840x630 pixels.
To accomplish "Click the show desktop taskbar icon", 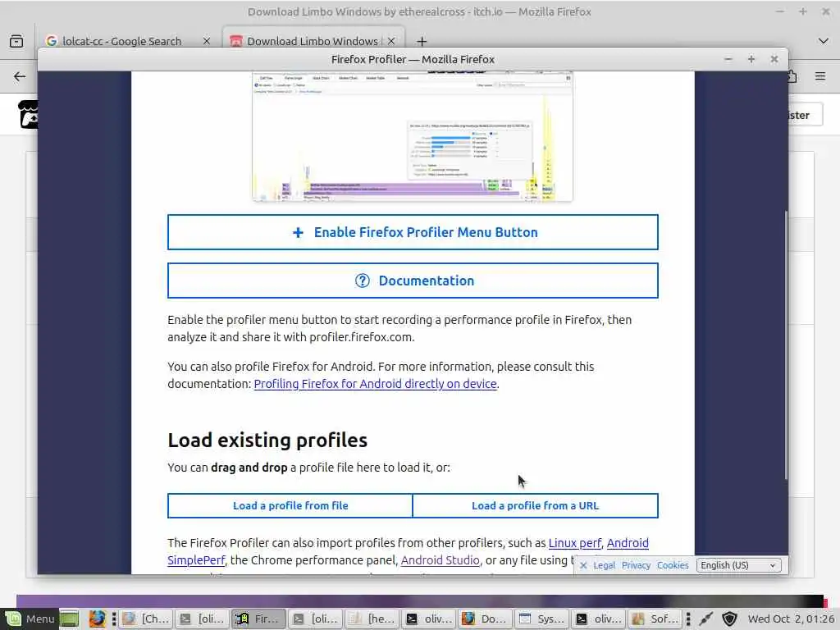I will point(69,619).
